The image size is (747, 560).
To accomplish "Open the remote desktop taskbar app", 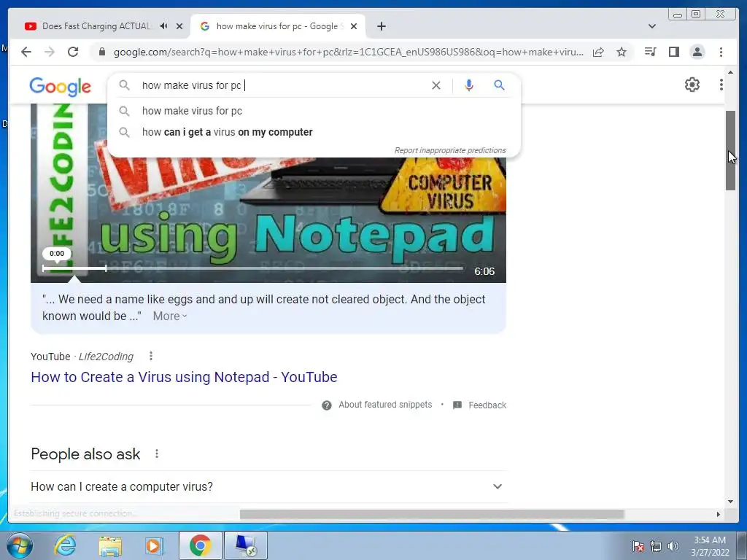I will click(x=246, y=545).
